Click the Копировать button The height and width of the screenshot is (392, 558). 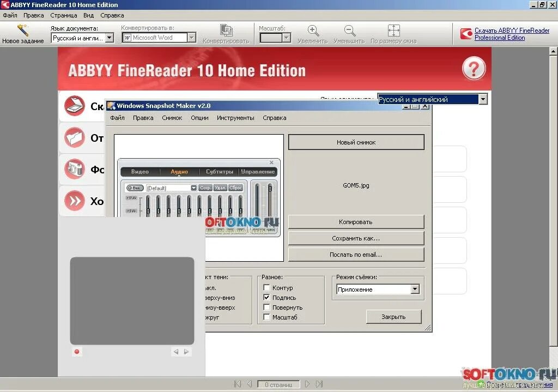tap(356, 222)
